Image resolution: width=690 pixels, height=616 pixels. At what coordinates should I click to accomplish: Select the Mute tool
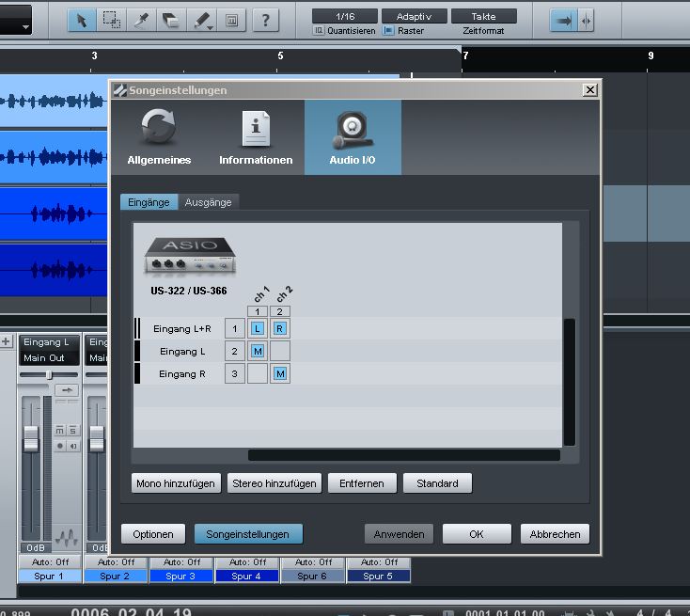point(231,21)
